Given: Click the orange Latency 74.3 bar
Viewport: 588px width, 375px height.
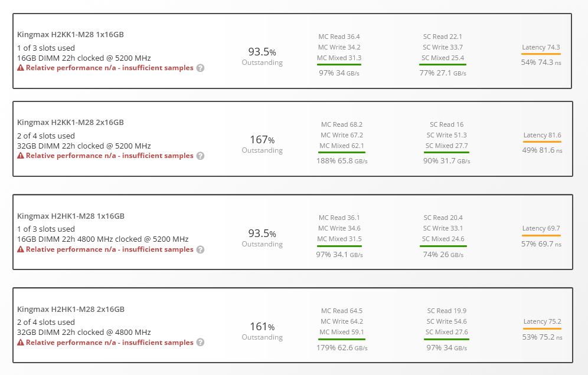Looking at the screenshot, I should [x=541, y=54].
